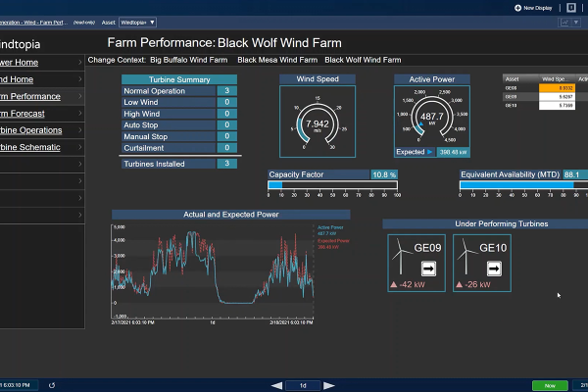Viewport: 588px width, 392px height.
Task: Step time range backward with left arrow
Action: 276,385
